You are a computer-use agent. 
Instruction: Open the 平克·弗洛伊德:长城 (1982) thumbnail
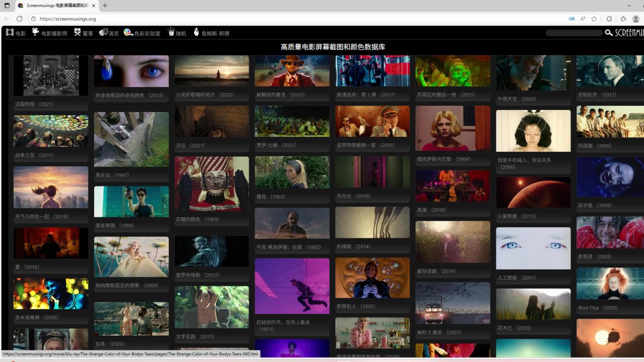click(292, 223)
